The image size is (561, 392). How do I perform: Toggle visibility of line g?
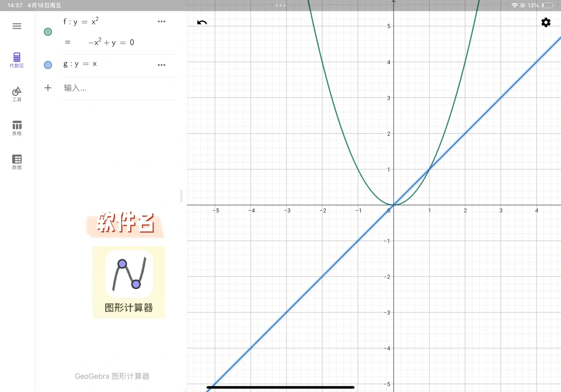pyautogui.click(x=48, y=65)
